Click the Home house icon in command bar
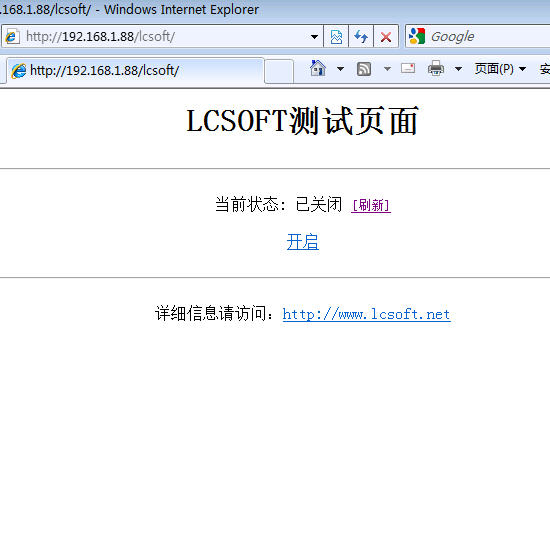Screen dimensions: 550x550 [318, 68]
